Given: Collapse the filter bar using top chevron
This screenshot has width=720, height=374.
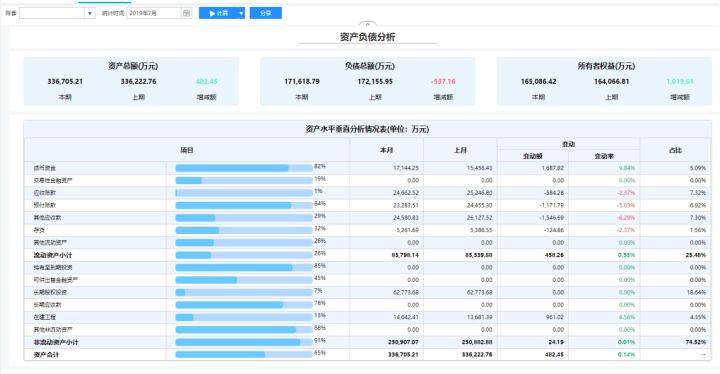Looking at the screenshot, I should pyautogui.click(x=367, y=24).
